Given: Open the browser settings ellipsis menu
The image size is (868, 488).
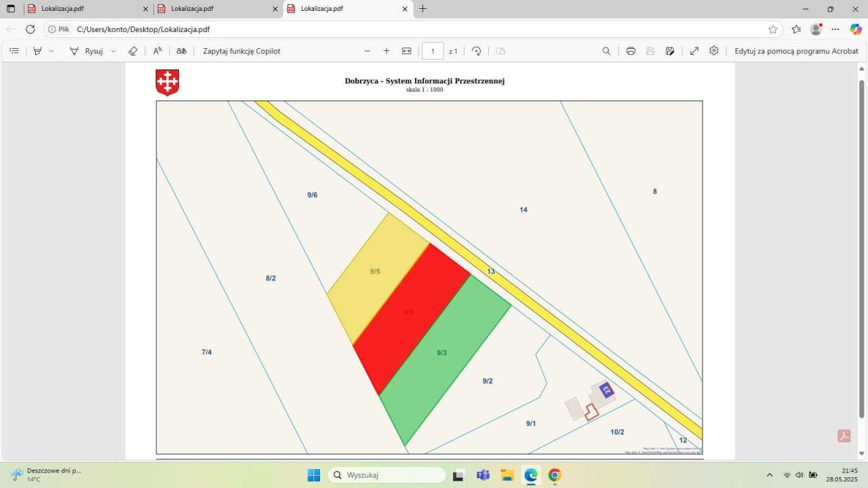Looking at the screenshot, I should 835,29.
